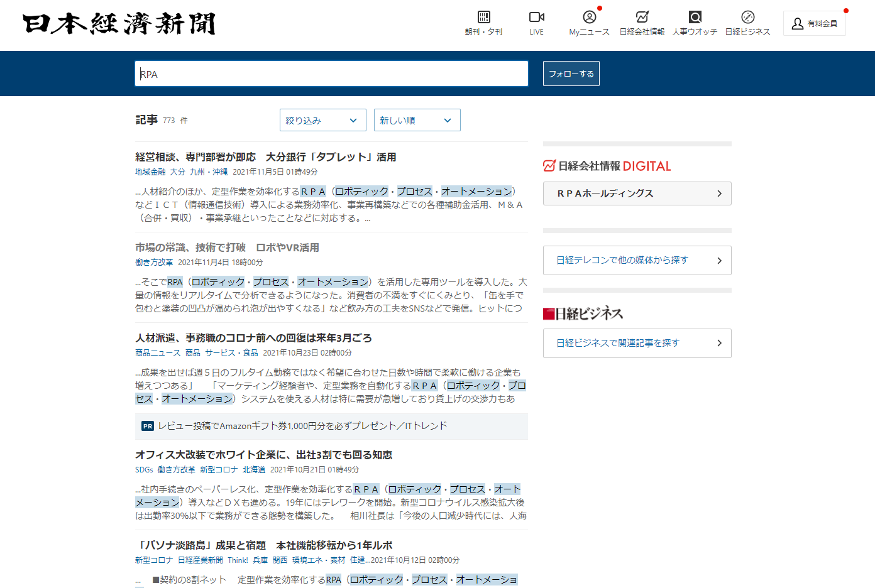Open the 新しい順 sort dropdown
This screenshot has height=588, width=875.
(417, 120)
